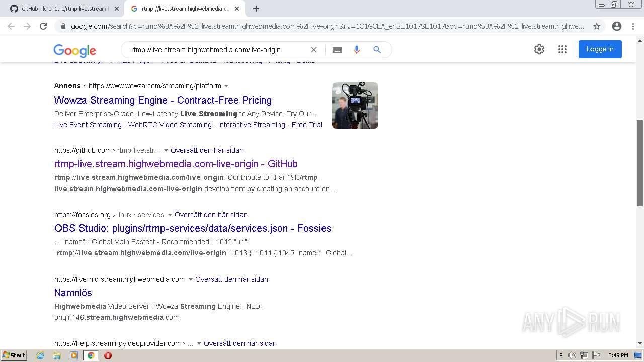Screen dimensions: 644x362
Task: Expand the Wowza ad info arrow
Action: (x=226, y=86)
